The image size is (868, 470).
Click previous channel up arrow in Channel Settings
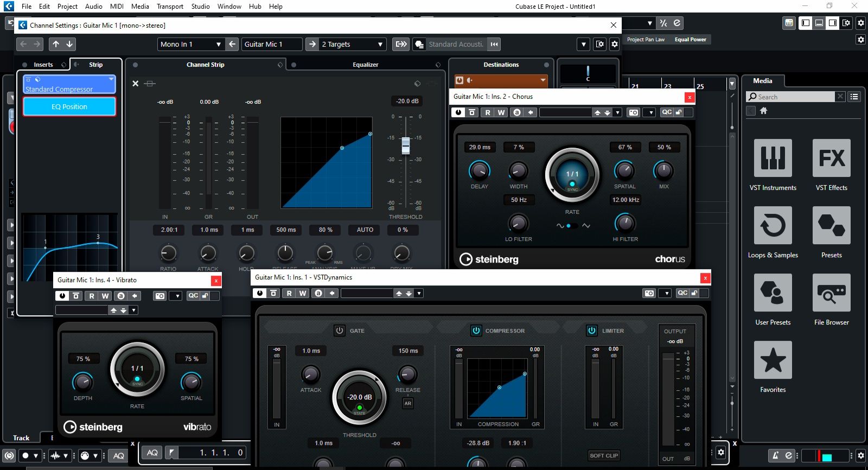pos(56,44)
